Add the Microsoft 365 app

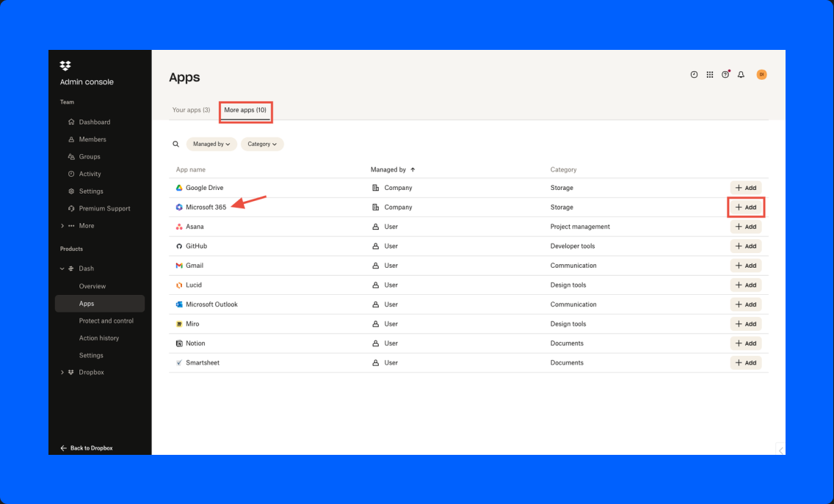pos(746,207)
